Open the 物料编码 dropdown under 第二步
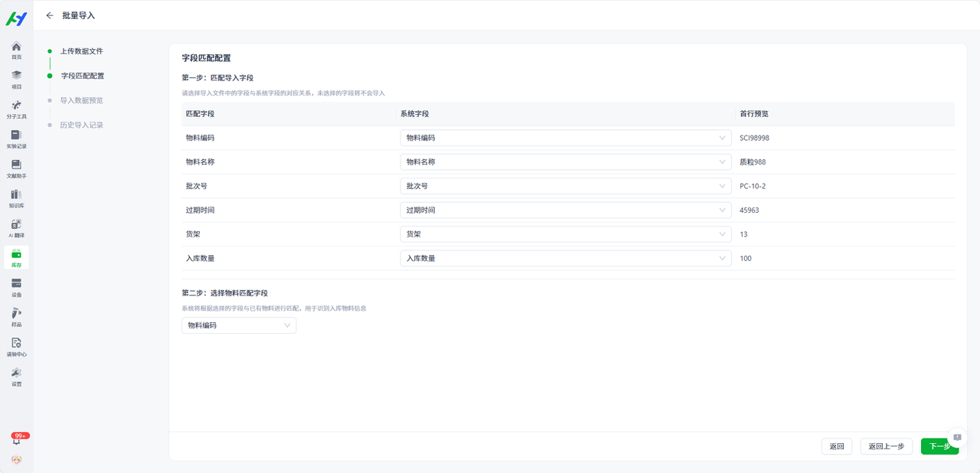980x473 pixels. coord(239,325)
